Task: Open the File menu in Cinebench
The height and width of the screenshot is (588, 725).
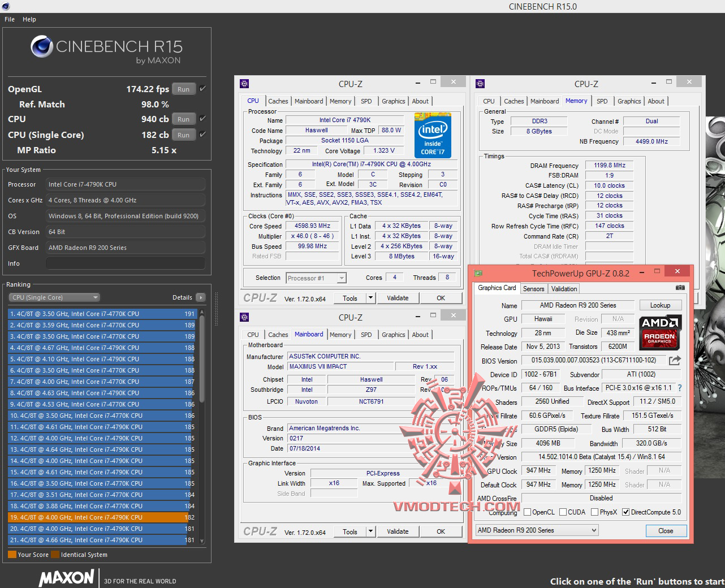Action: (10, 19)
